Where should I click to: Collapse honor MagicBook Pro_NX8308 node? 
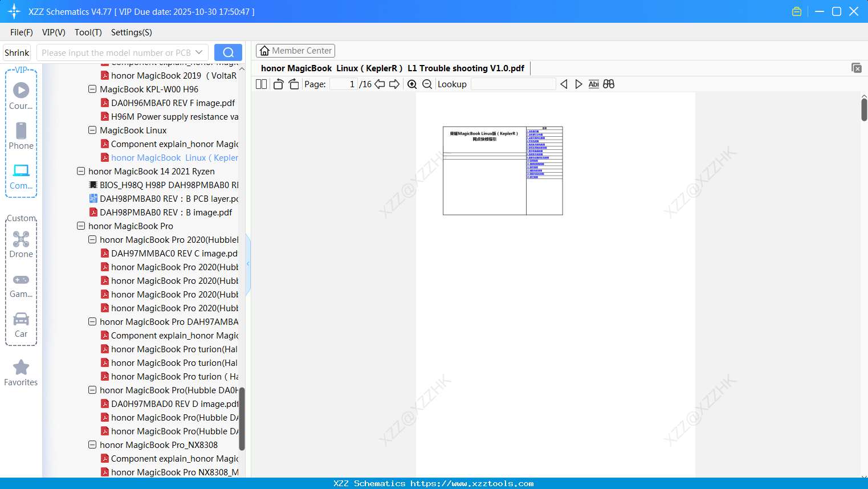point(92,445)
